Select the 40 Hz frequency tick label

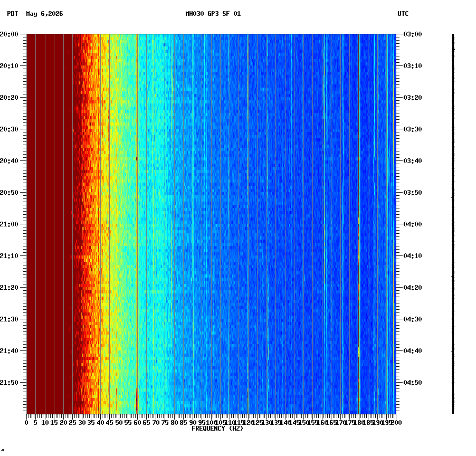pos(100,423)
